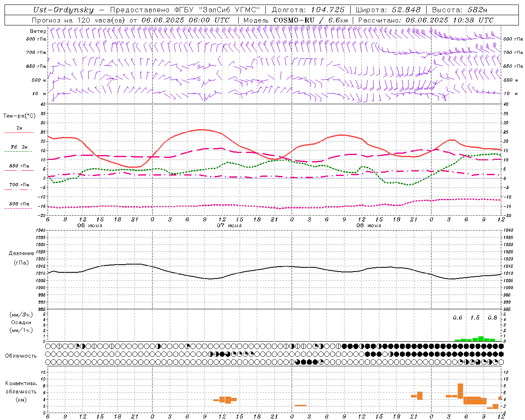Click the forecast start time 06.06.2025 06:00 UTC
The width and height of the screenshot is (525, 420).
185,20
